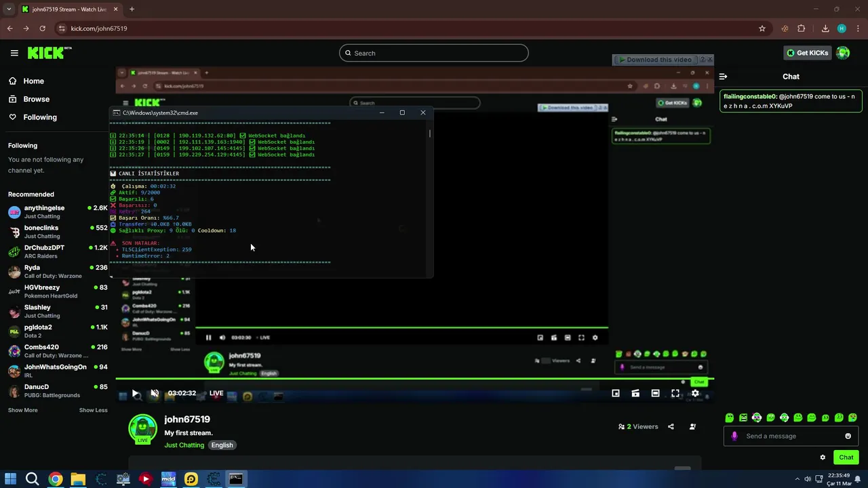Unmute the stream volume
This screenshot has width=868, height=488.
click(155, 393)
